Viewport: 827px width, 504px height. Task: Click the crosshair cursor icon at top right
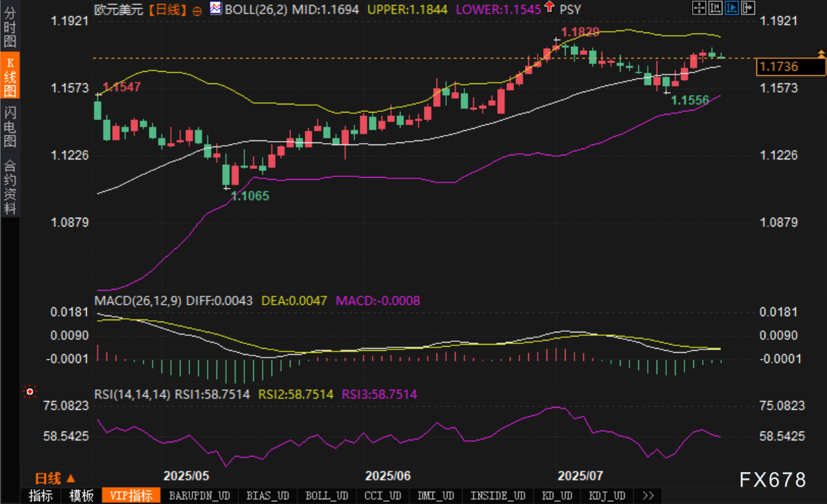click(699, 8)
